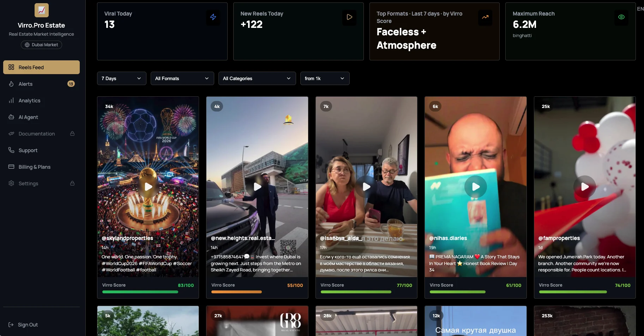Open the All Formats dropdown
The width and height of the screenshot is (644, 336).
(182, 78)
